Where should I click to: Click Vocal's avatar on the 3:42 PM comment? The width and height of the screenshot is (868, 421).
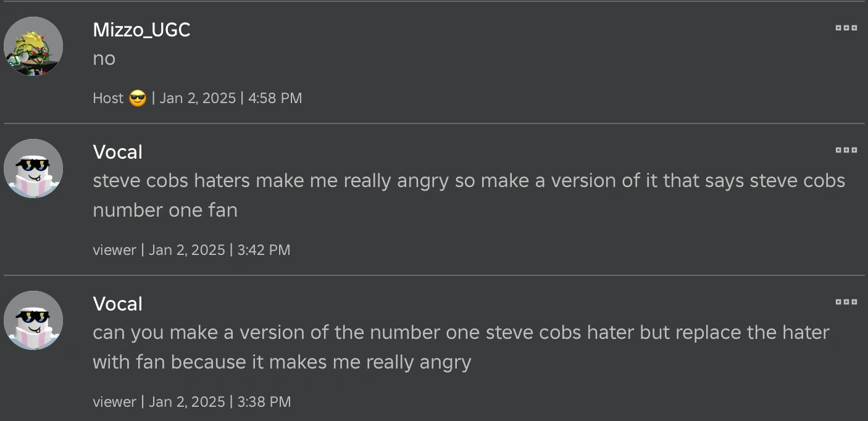point(33,168)
